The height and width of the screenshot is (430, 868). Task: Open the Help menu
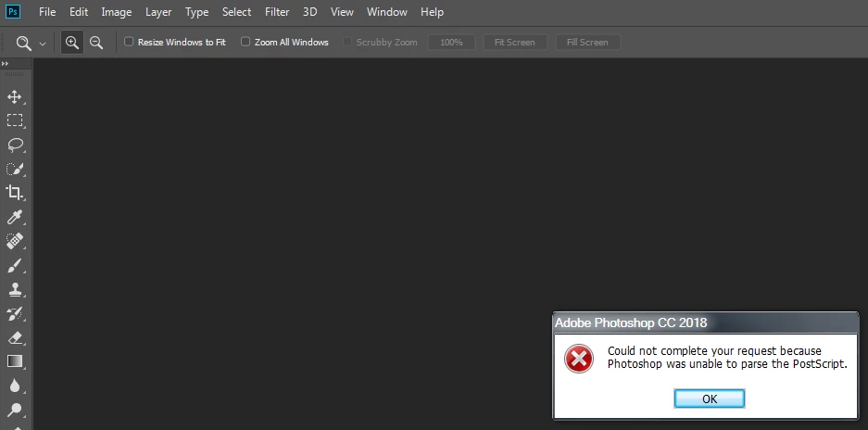coord(432,12)
